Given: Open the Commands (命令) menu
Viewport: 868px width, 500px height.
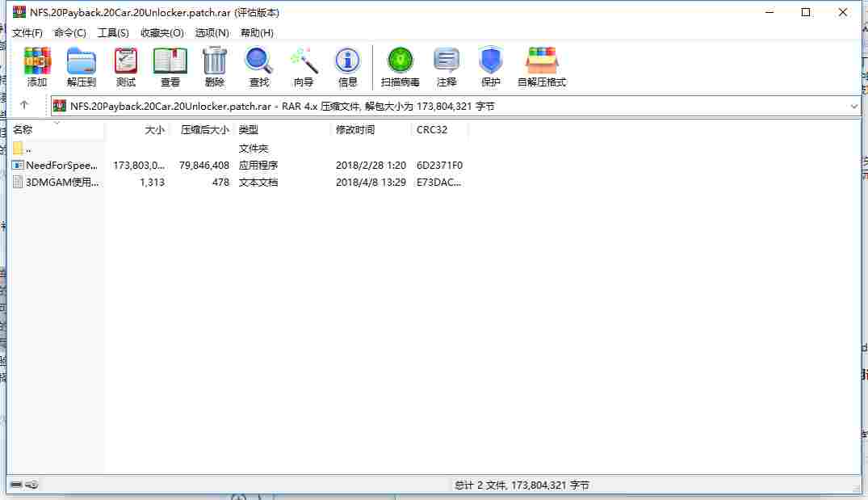Looking at the screenshot, I should point(69,32).
